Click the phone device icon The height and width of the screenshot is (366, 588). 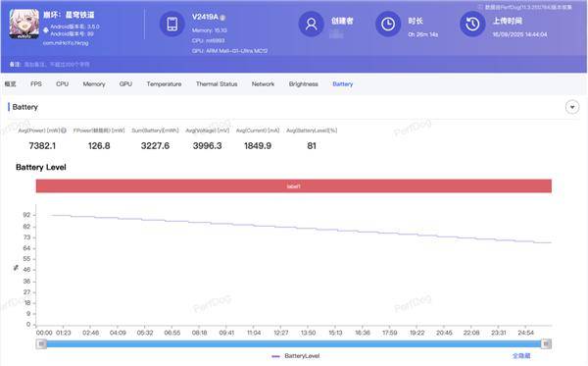[x=172, y=24]
